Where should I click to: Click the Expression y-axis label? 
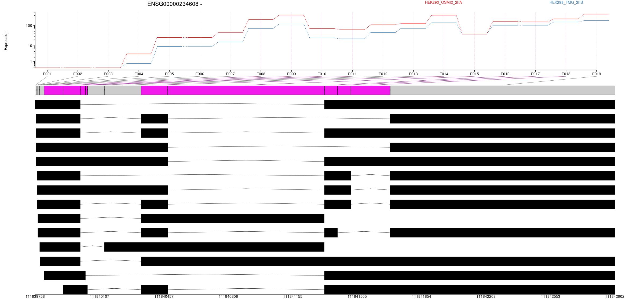coord(6,41)
